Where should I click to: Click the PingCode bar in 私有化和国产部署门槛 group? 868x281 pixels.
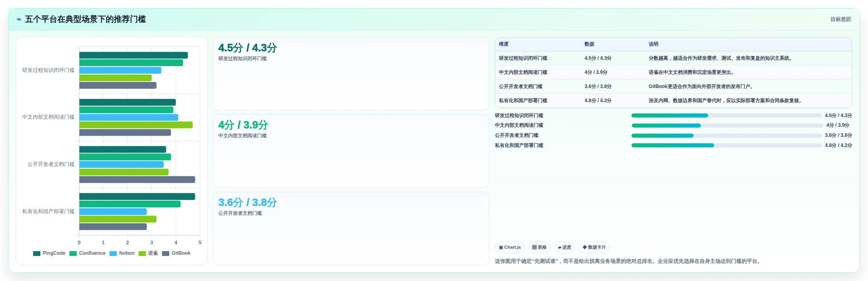pos(137,197)
